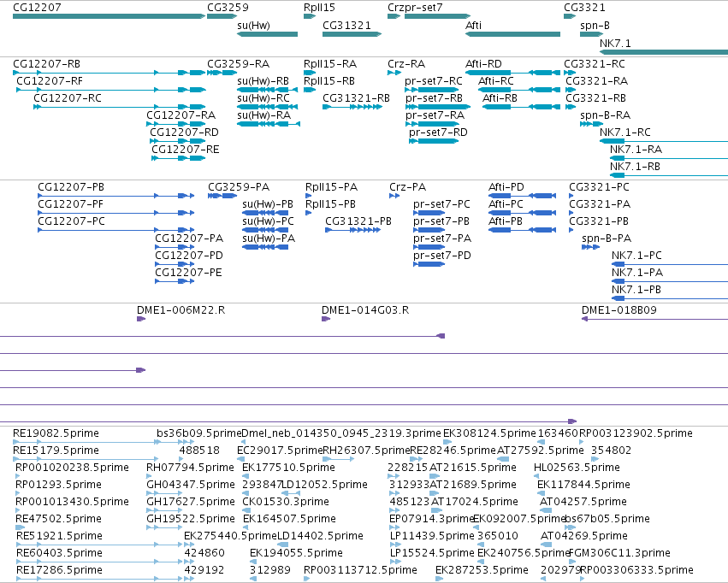
Task: Click the Afti gene label
Action: pyautogui.click(x=473, y=25)
